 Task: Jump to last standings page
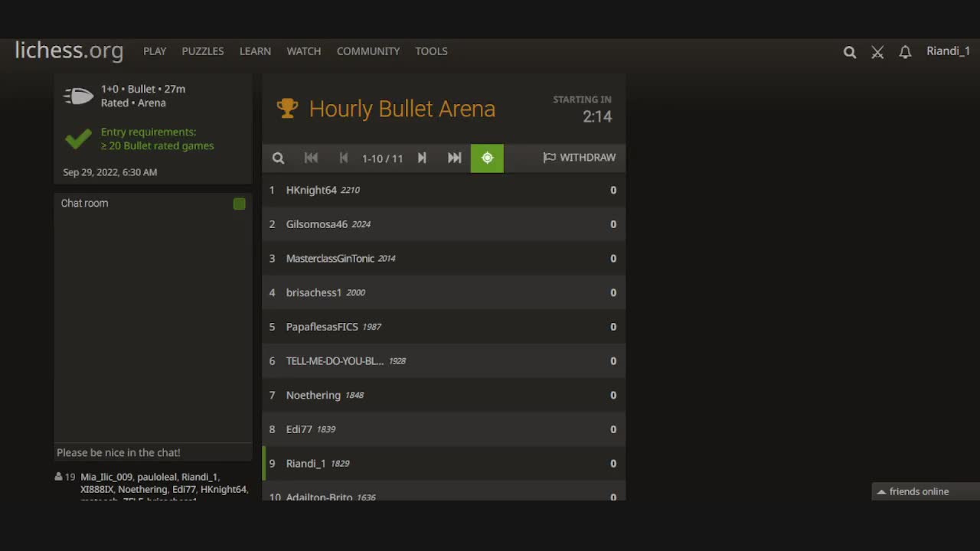(x=455, y=158)
